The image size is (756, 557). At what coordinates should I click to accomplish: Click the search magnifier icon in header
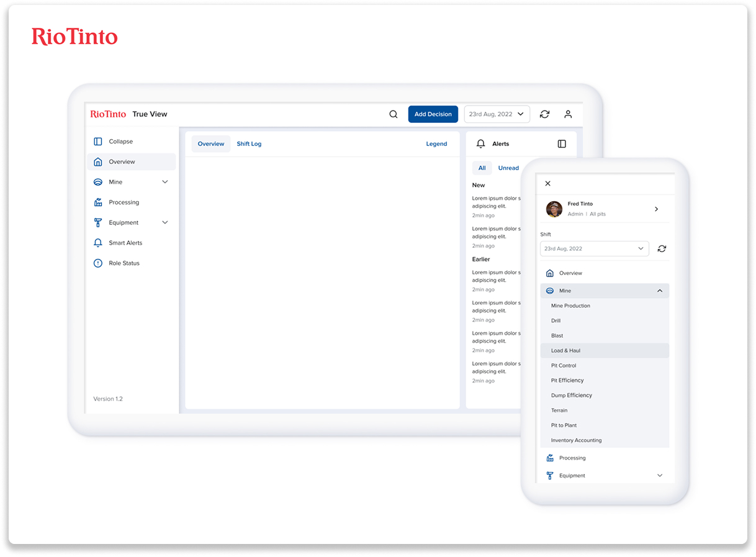pos(393,114)
